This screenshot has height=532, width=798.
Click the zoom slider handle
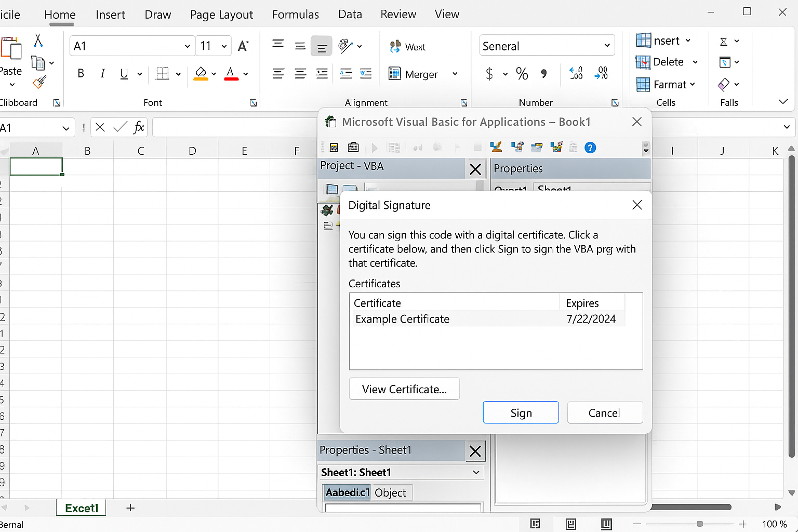click(x=700, y=524)
